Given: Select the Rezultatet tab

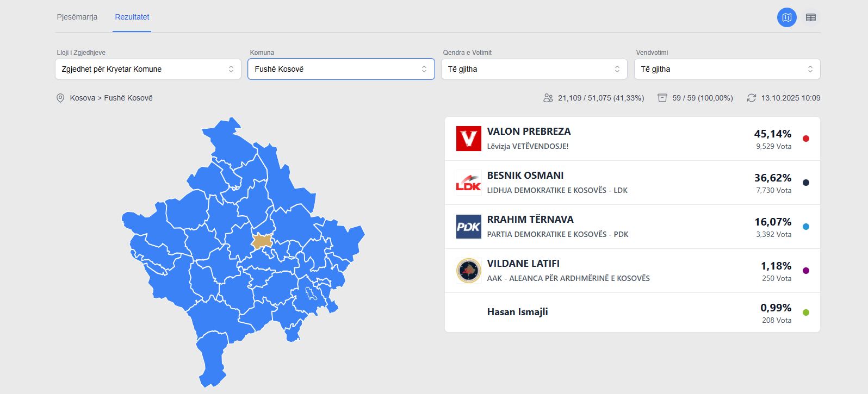Looking at the screenshot, I should click(x=132, y=17).
